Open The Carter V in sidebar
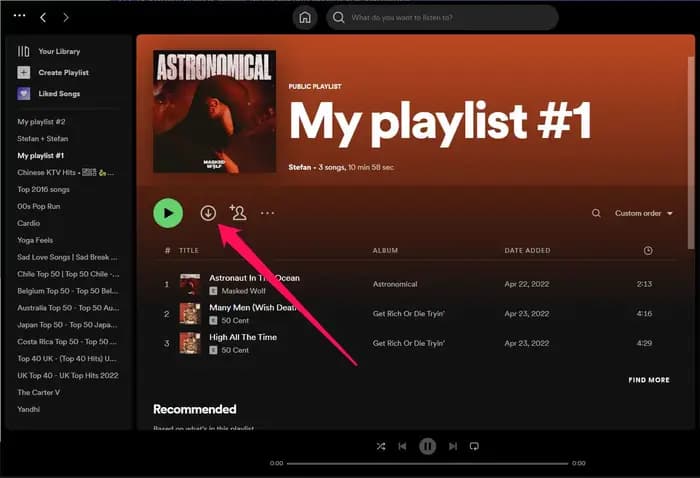 [38, 393]
